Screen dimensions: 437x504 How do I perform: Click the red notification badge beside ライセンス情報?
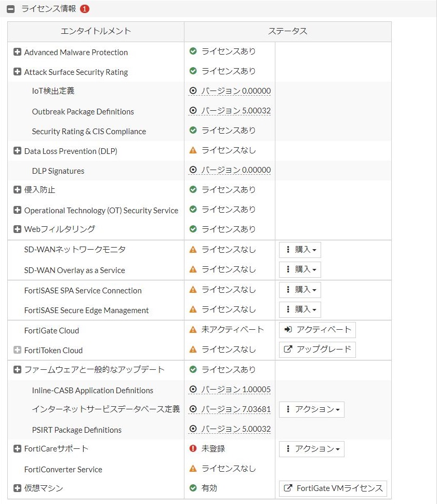pos(85,9)
